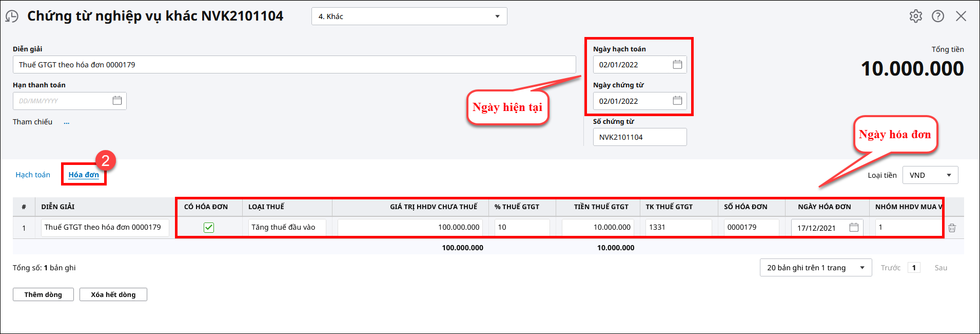Open calendar picker for Ngày hạch toán
The image size is (980, 334).
point(677,65)
